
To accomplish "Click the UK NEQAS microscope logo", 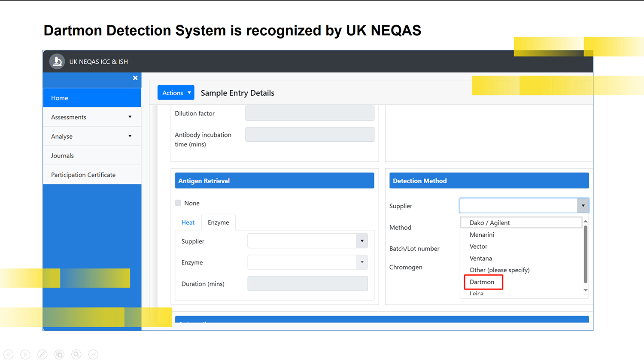I will (57, 61).
